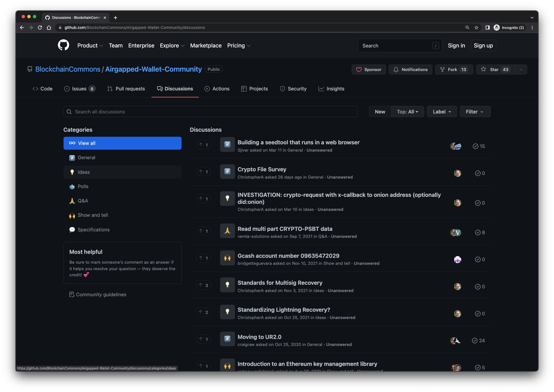
Task: Toggle upvote on Moving to UR2.0
Action: (x=203, y=339)
